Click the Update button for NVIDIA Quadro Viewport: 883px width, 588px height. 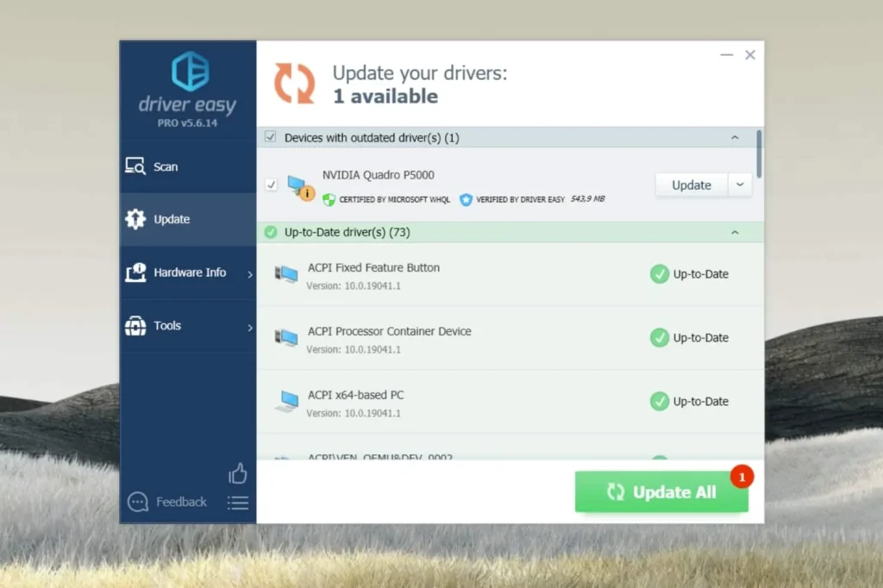pyautogui.click(x=692, y=185)
